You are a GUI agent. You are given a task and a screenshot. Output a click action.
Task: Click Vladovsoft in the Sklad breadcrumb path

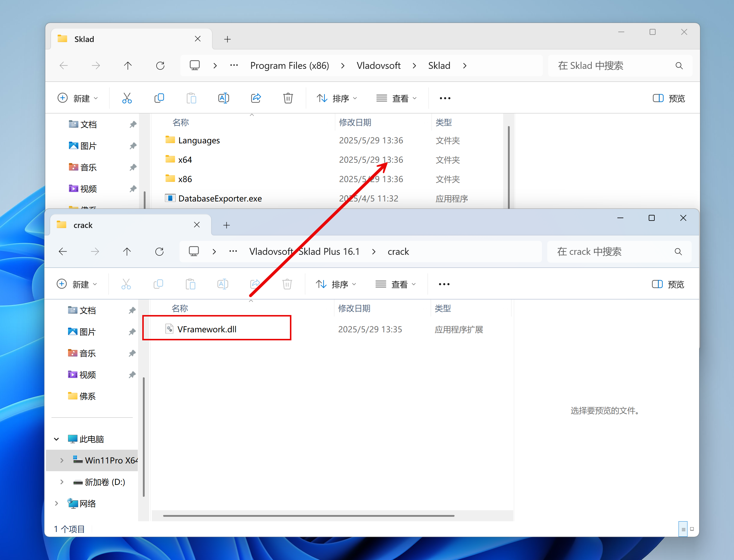pyautogui.click(x=378, y=66)
